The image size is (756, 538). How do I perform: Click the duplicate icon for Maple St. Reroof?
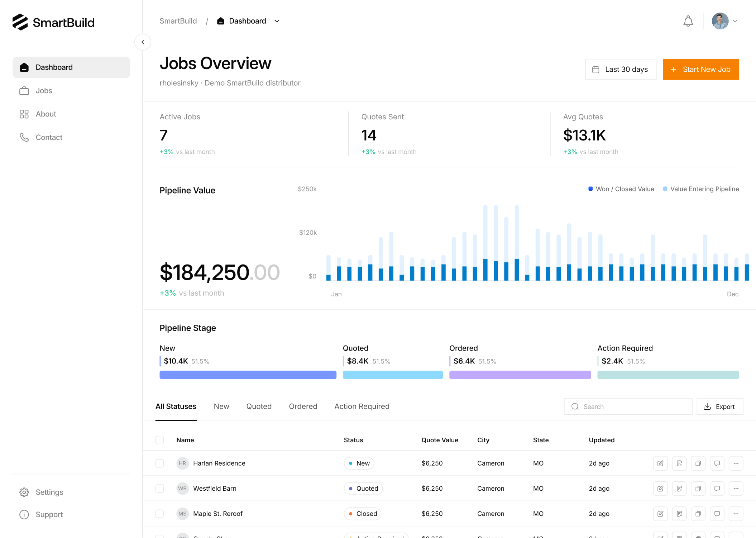tap(698, 513)
